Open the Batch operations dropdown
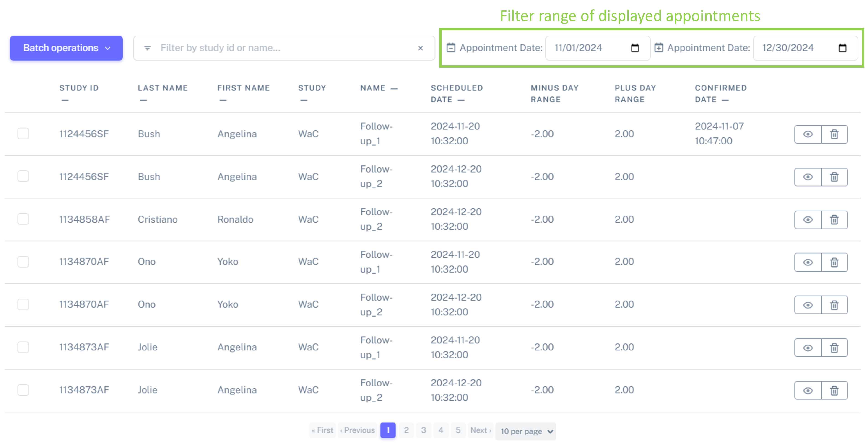This screenshot has width=868, height=448. [66, 48]
